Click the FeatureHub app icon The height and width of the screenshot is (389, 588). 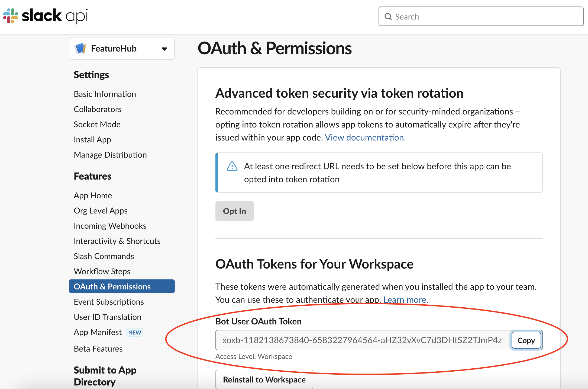pos(80,49)
